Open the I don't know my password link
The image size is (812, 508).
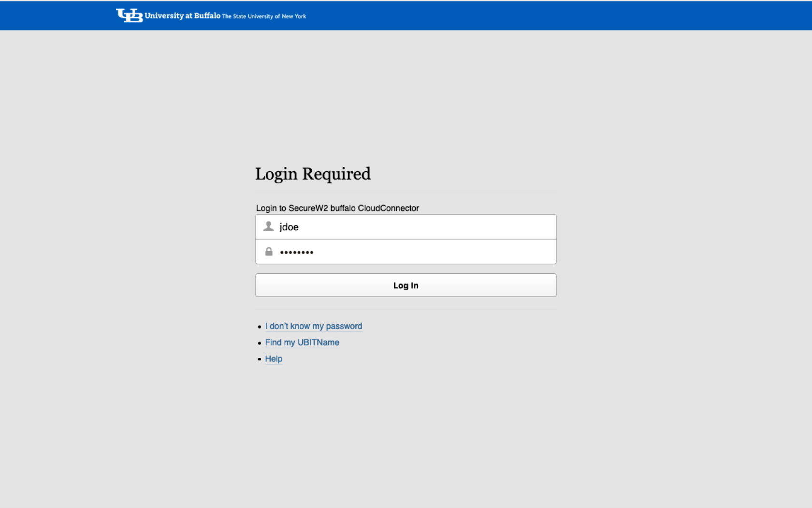[x=313, y=326]
